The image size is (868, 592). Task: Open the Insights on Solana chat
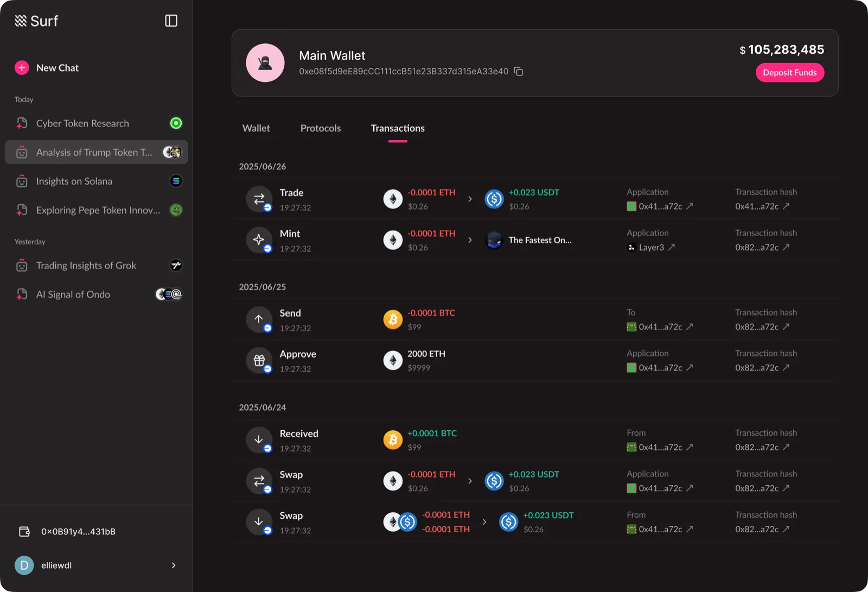[x=97, y=181]
